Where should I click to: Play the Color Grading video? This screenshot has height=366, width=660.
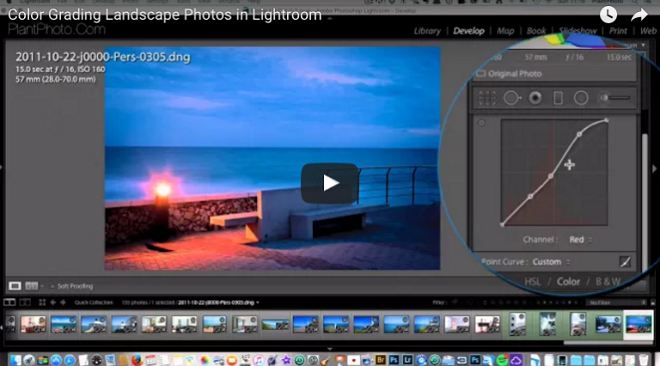(330, 183)
